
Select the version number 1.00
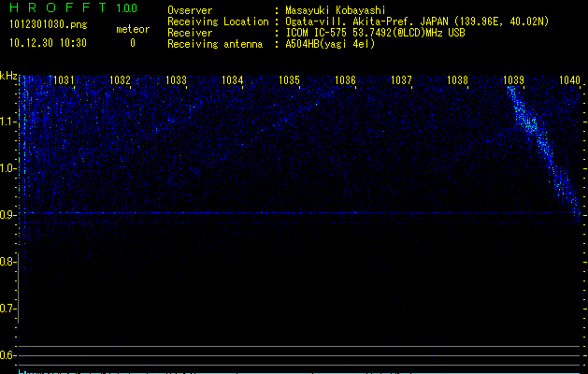coord(127,7)
